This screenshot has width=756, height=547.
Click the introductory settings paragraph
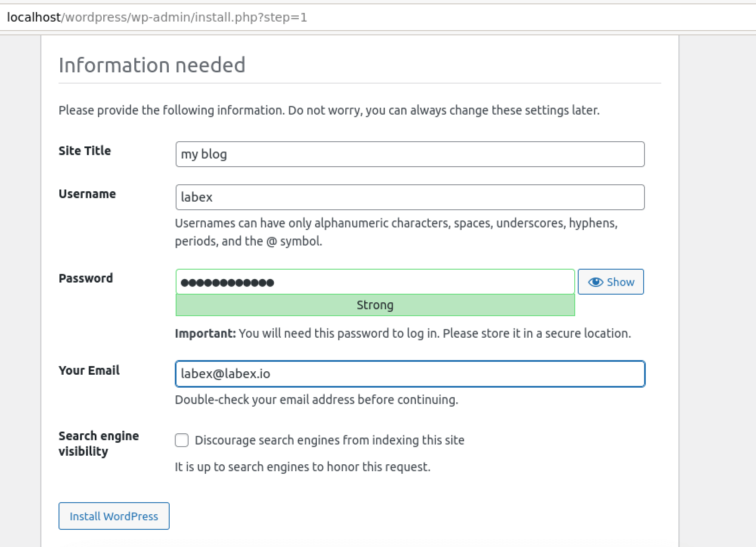(329, 110)
